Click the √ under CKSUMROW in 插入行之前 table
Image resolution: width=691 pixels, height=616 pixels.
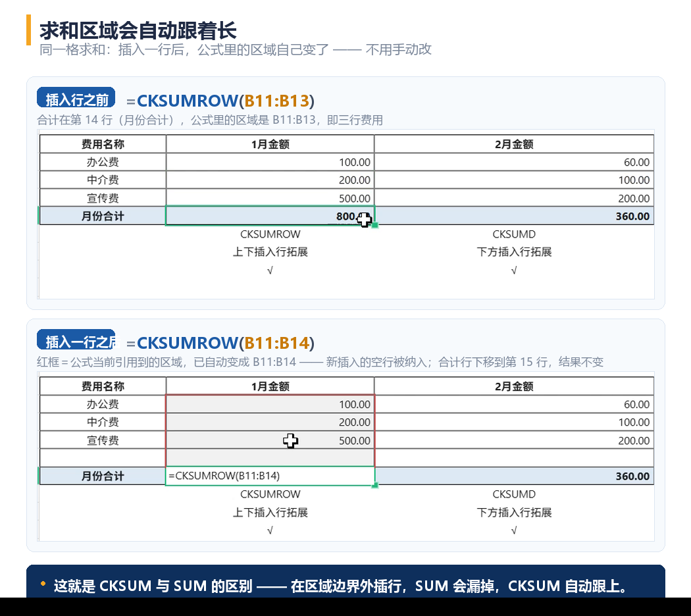point(270,270)
